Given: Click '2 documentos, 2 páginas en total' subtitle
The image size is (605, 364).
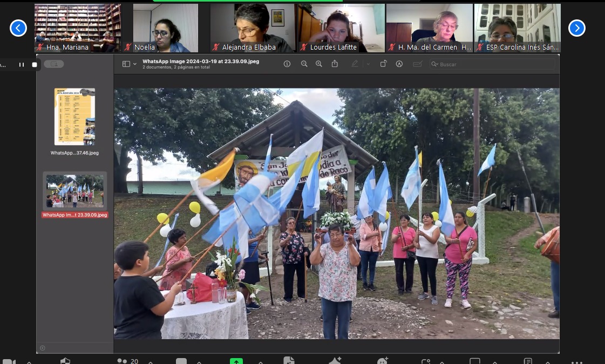Looking at the screenshot, I should [176, 67].
